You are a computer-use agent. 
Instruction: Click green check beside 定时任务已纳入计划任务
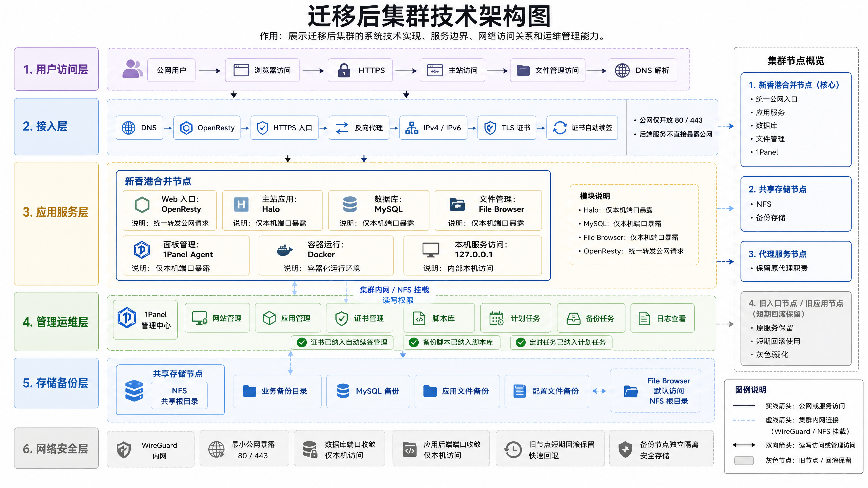pos(521,343)
